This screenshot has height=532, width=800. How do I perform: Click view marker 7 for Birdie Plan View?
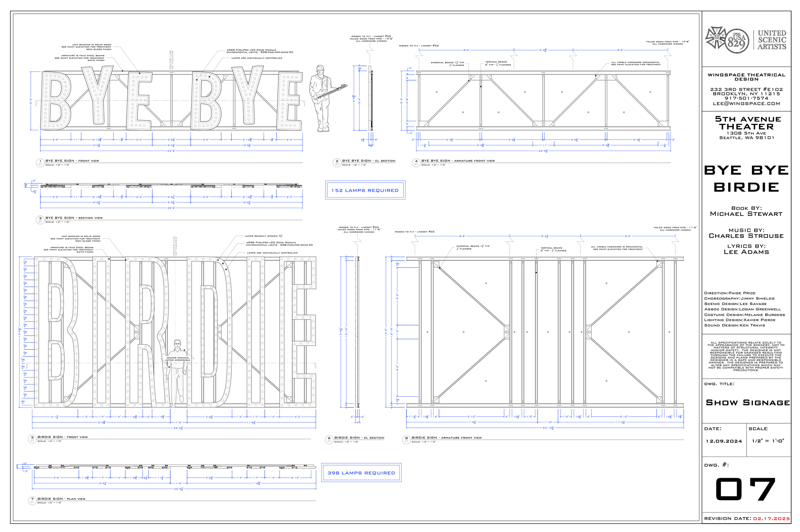coord(32,500)
